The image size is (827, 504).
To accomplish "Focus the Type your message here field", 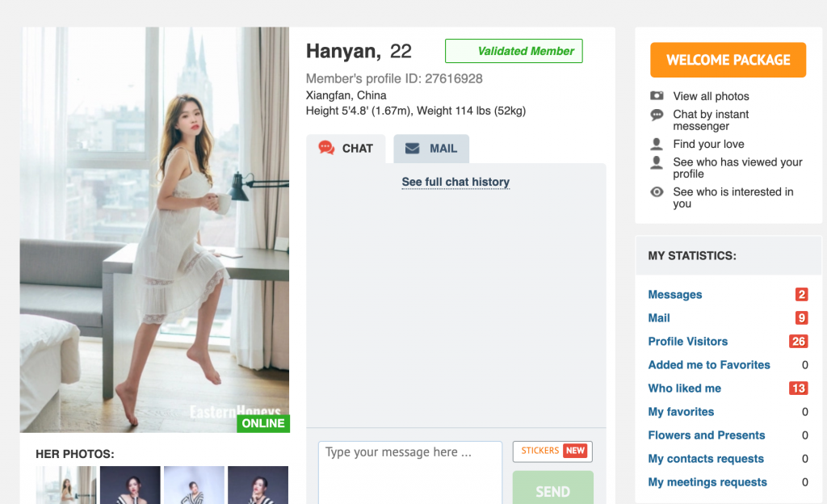I will coord(409,472).
